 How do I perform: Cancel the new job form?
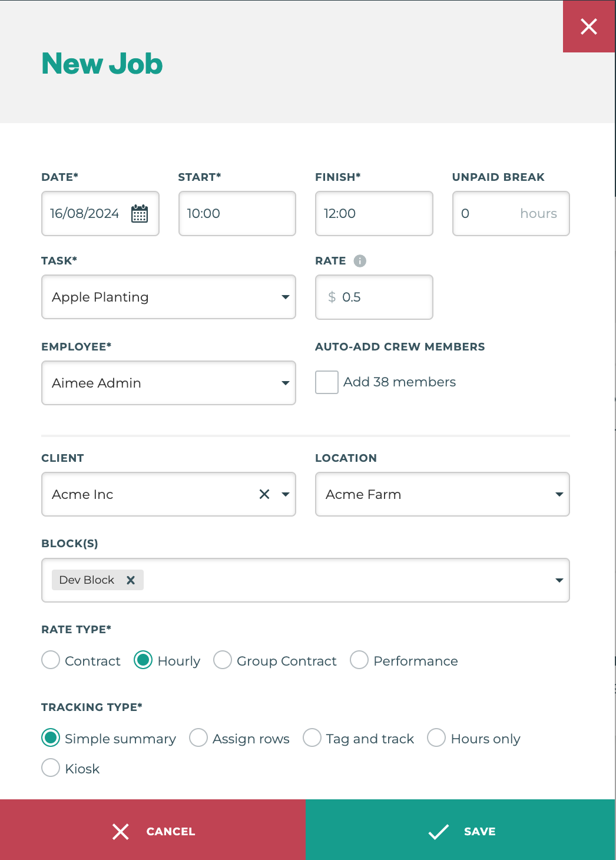[153, 831]
